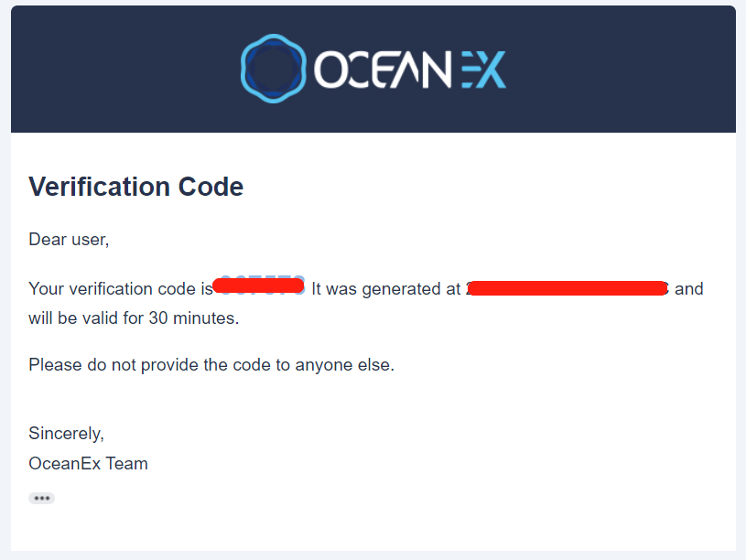Click the 'Your verification code is' text
Image resolution: width=746 pixels, height=560 pixels.
(x=121, y=289)
